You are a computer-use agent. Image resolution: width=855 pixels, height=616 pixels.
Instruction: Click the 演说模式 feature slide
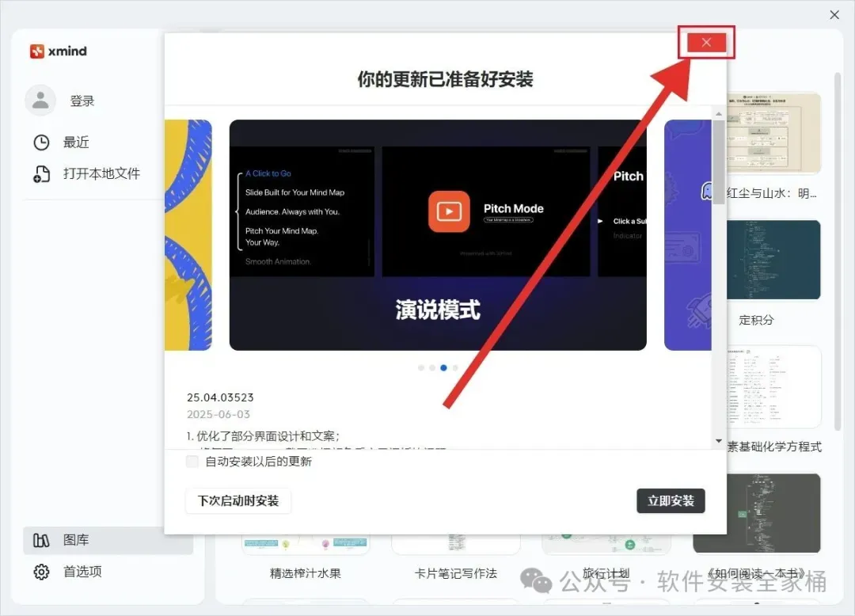[438, 235]
